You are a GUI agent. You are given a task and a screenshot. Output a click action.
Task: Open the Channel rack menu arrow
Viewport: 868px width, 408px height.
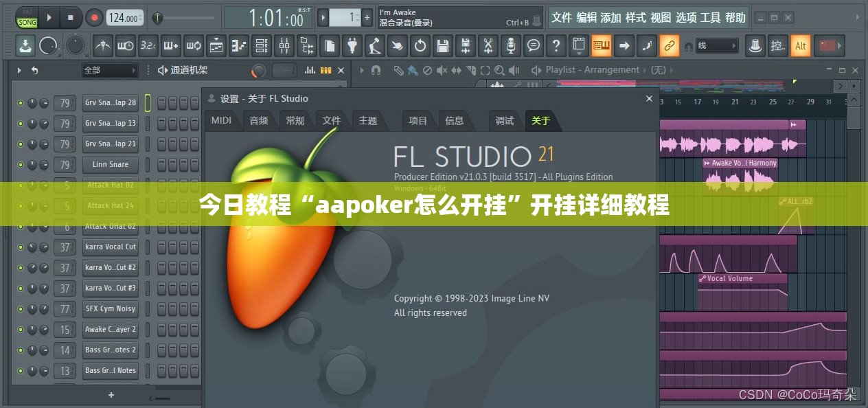[19, 70]
